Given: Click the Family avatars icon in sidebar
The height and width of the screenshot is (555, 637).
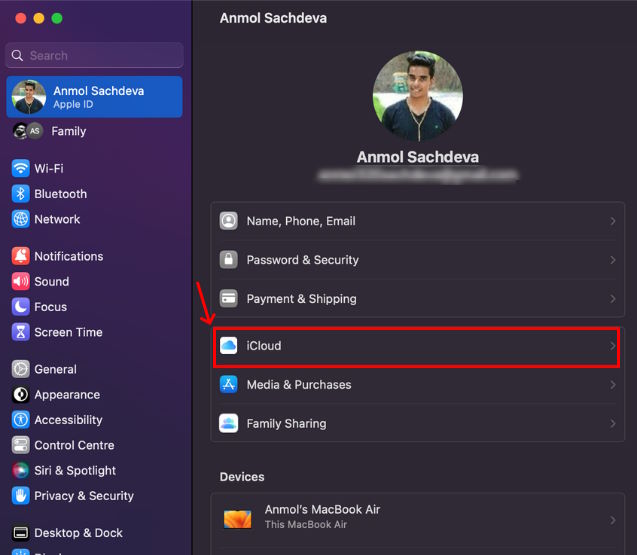Looking at the screenshot, I should tap(28, 131).
